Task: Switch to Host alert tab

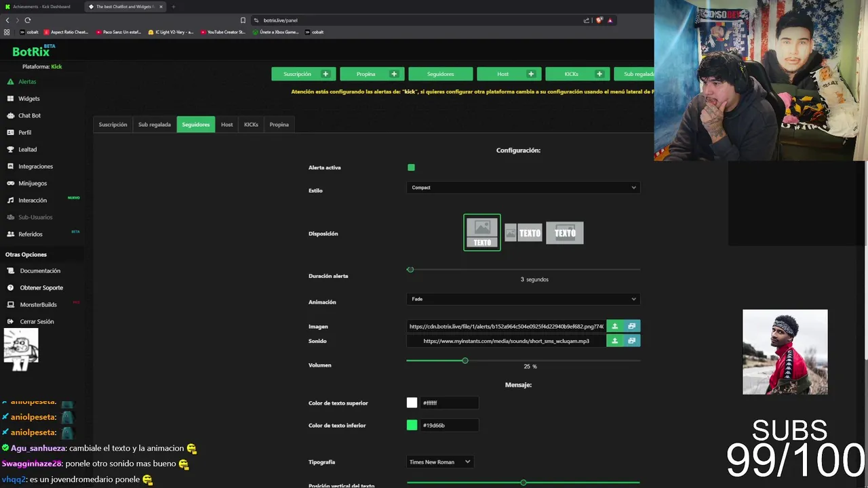Action: coord(226,125)
